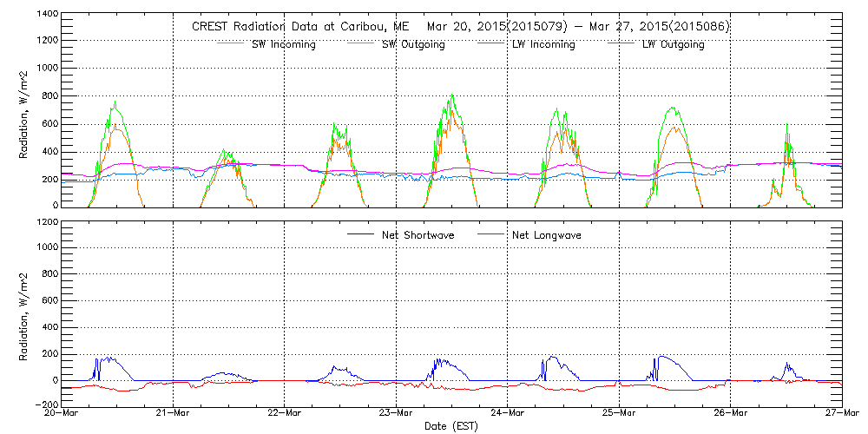Click the blue Net Shortwave legend line
The height and width of the screenshot is (434, 868).
[x=360, y=234]
